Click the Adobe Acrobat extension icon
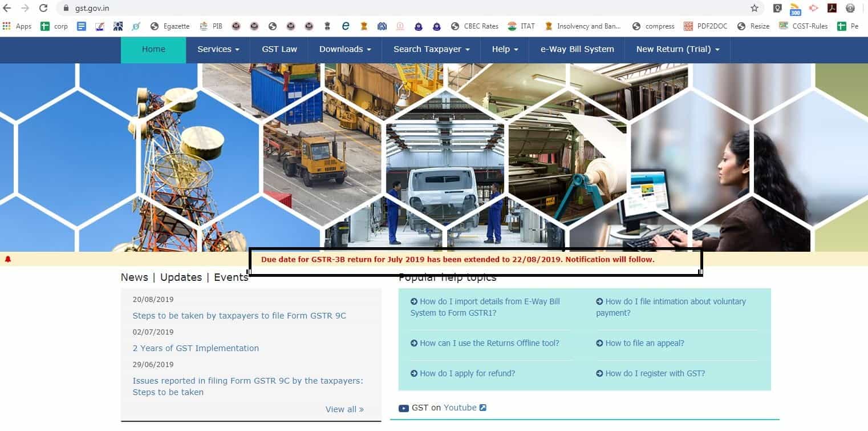The height and width of the screenshot is (431, 868). pyautogui.click(x=832, y=8)
